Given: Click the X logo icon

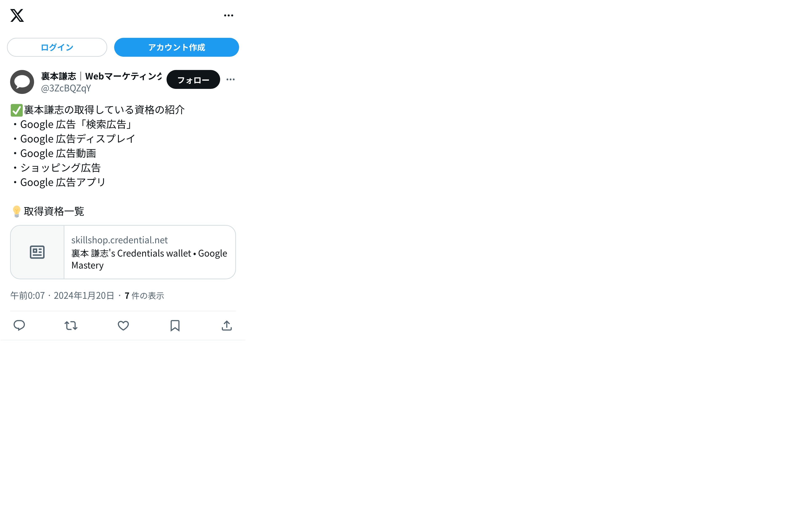Looking at the screenshot, I should (17, 15).
